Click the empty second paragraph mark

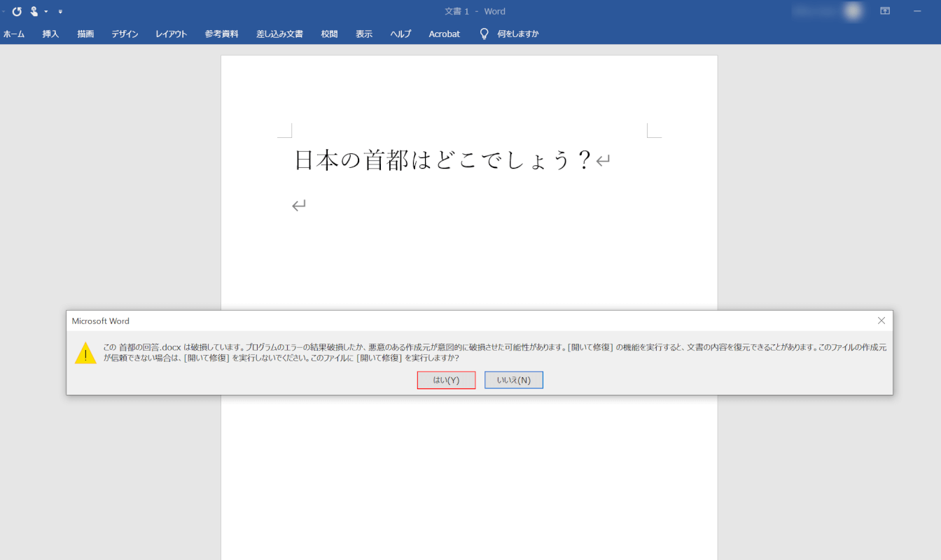tap(299, 206)
